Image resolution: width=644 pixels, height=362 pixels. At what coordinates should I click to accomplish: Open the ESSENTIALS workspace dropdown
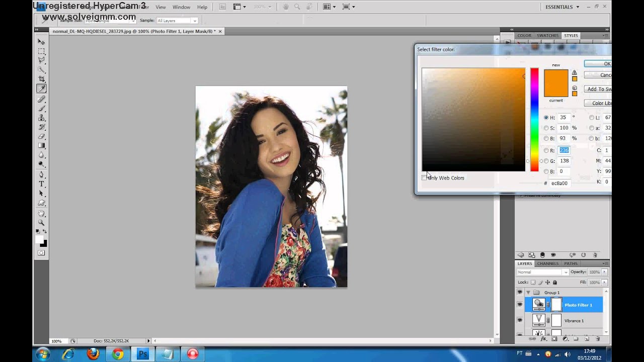pyautogui.click(x=562, y=7)
